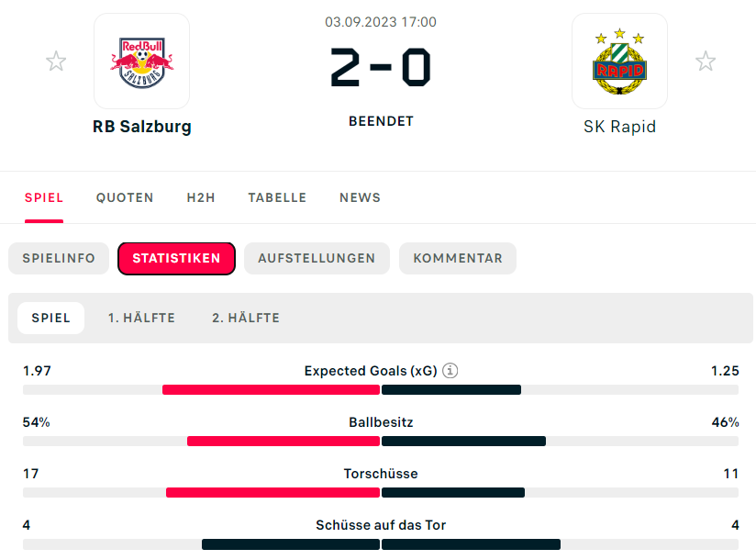The height and width of the screenshot is (560, 756).
Task: Select the Statistiken button
Action: click(176, 259)
